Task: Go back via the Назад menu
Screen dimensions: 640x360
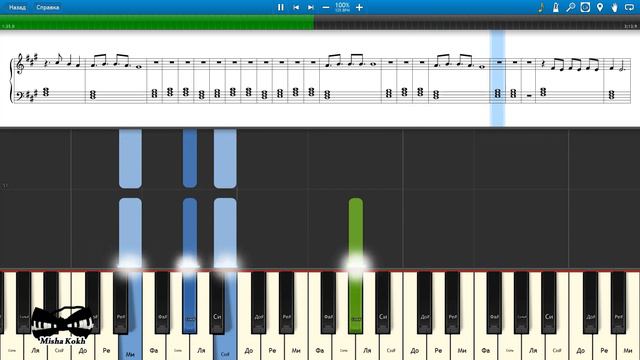Action: coord(17,7)
